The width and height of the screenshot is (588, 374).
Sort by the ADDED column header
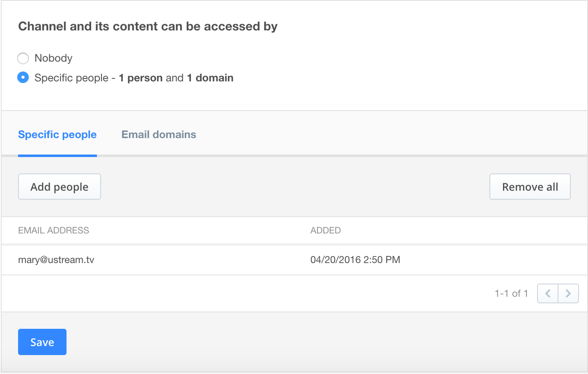click(326, 230)
